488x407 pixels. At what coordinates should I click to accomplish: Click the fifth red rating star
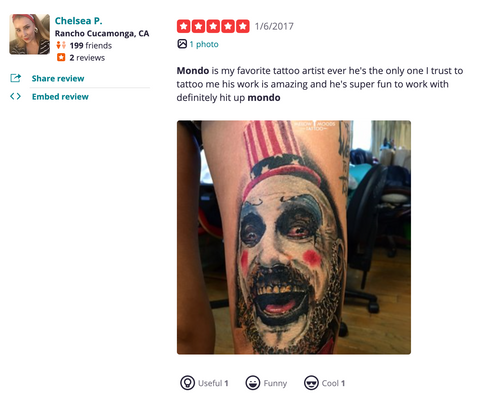click(x=243, y=26)
